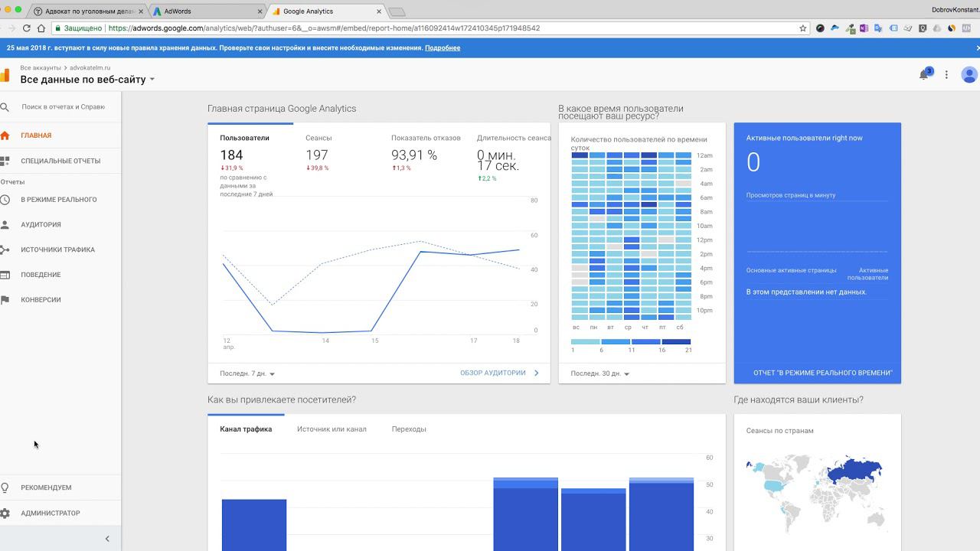Screen dimensions: 980x551
Task: Switch to the AdWords browser tab
Action: [207, 11]
